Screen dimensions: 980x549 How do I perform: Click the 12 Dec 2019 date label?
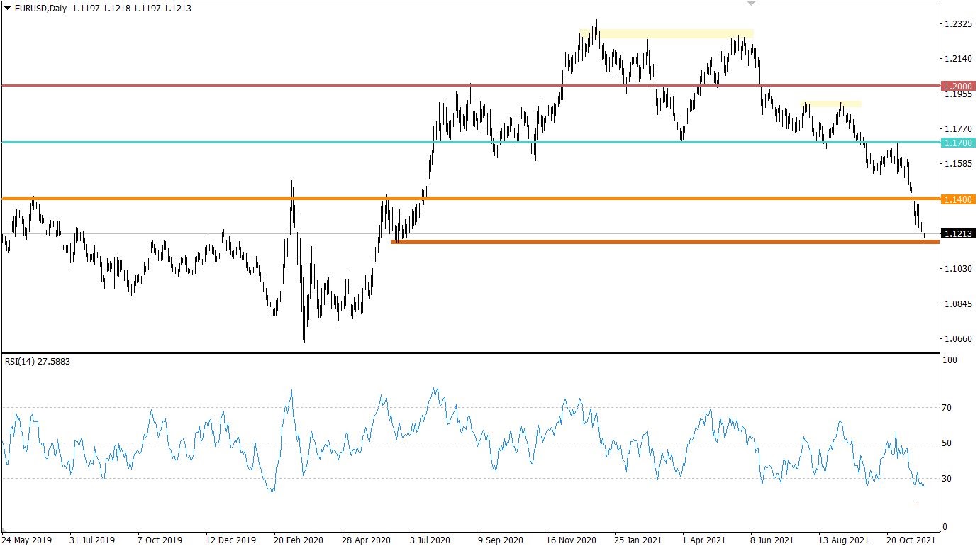coord(233,540)
